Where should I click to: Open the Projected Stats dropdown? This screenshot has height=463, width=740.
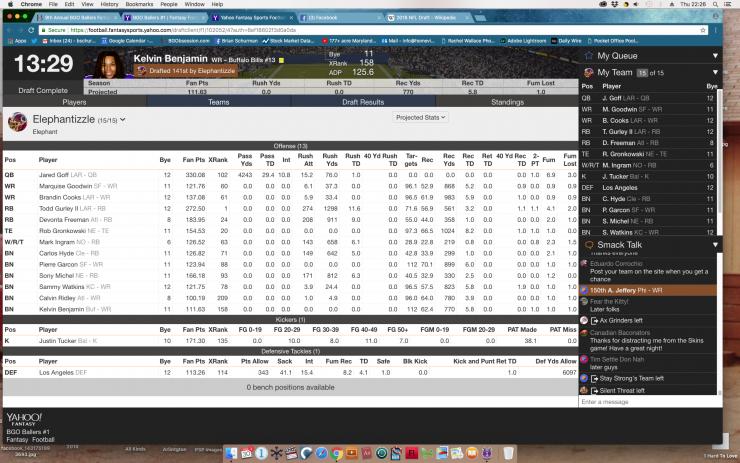tap(420, 118)
